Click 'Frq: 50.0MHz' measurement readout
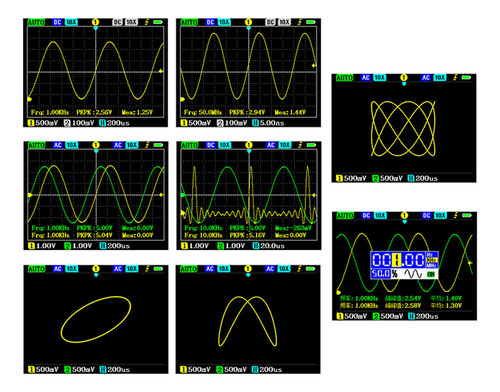This screenshot has width=500, height=392. (203, 112)
